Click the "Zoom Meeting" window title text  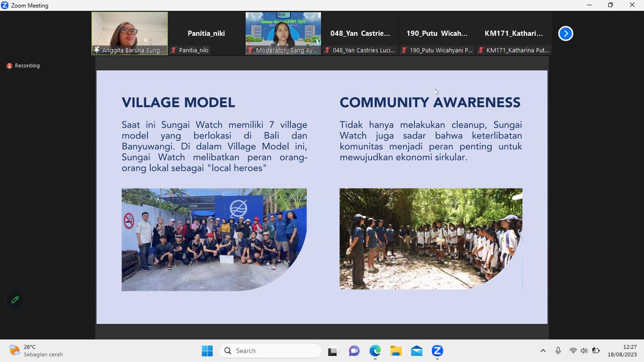tap(30, 6)
